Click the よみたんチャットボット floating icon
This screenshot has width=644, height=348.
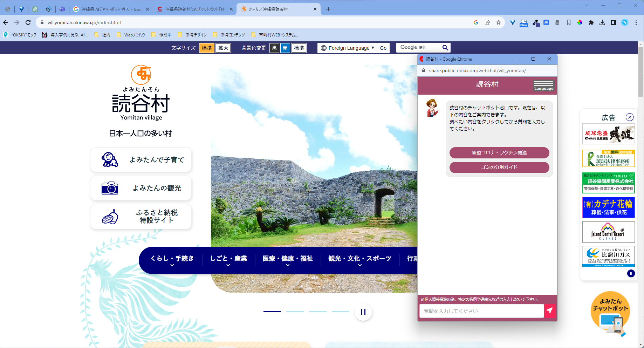(x=610, y=312)
